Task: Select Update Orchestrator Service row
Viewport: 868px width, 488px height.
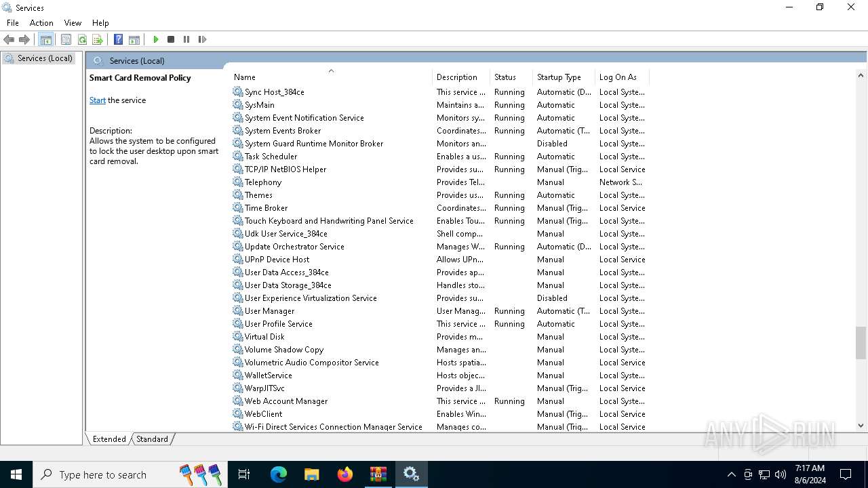Action: pyautogui.click(x=439, y=247)
